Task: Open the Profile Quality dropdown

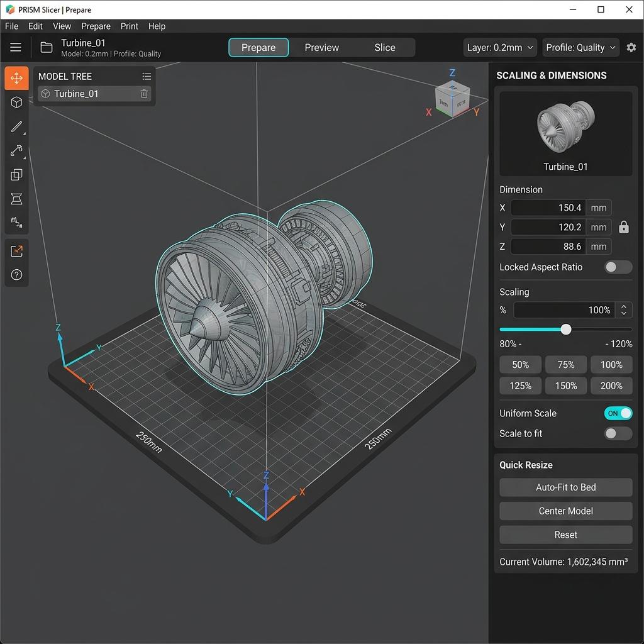Action: [x=580, y=48]
